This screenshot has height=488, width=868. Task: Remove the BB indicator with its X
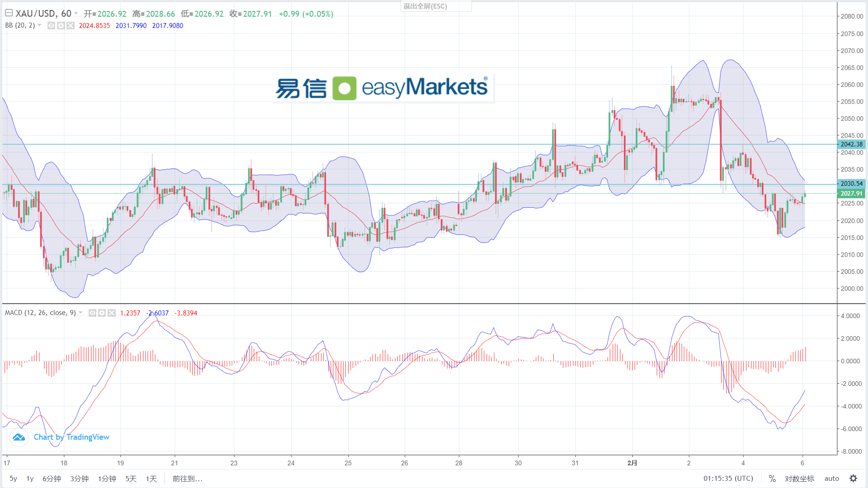(x=71, y=26)
